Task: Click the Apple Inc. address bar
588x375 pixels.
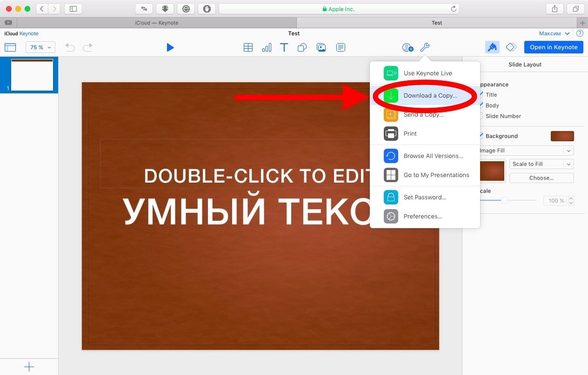Action: (x=339, y=9)
